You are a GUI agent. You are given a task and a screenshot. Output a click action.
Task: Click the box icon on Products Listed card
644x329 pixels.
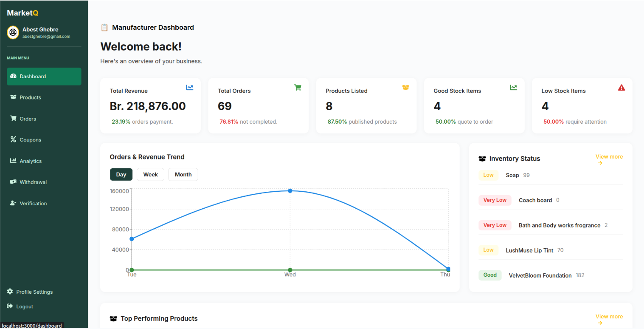tap(405, 88)
